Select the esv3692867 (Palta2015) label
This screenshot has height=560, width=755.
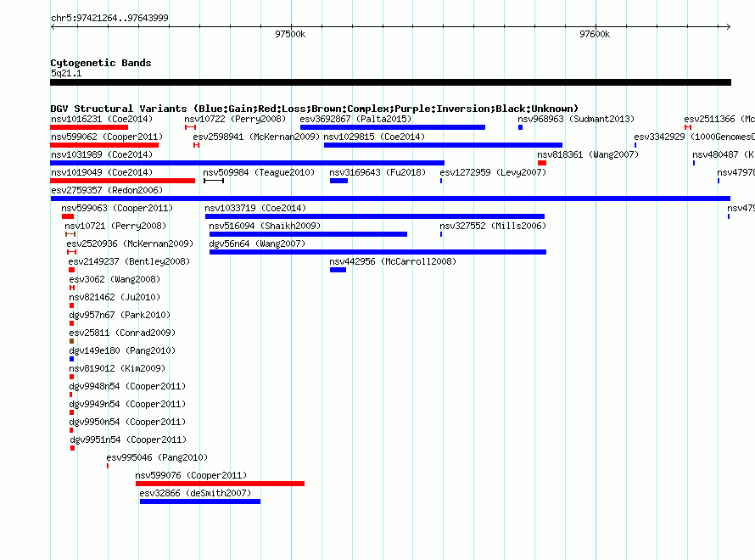[x=355, y=119]
